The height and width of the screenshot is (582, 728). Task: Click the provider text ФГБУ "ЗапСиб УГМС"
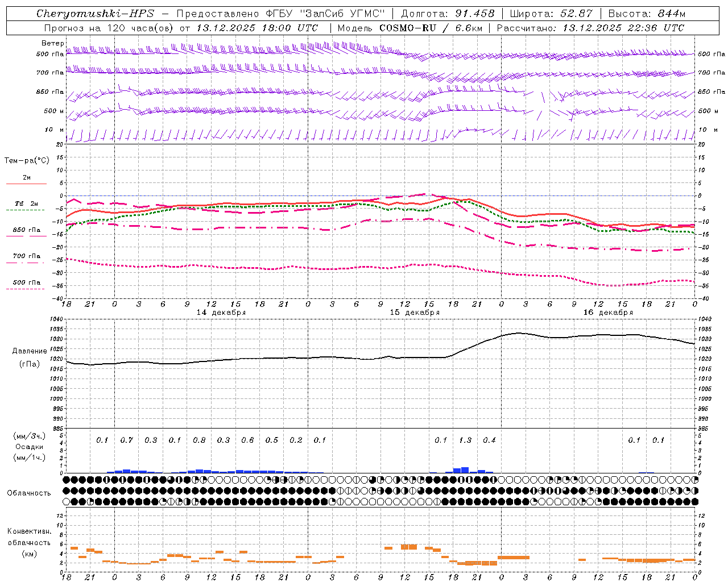click(x=324, y=14)
